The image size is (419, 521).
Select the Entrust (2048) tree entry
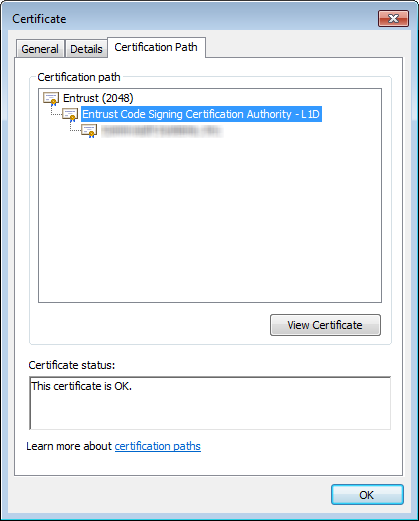pos(98,98)
